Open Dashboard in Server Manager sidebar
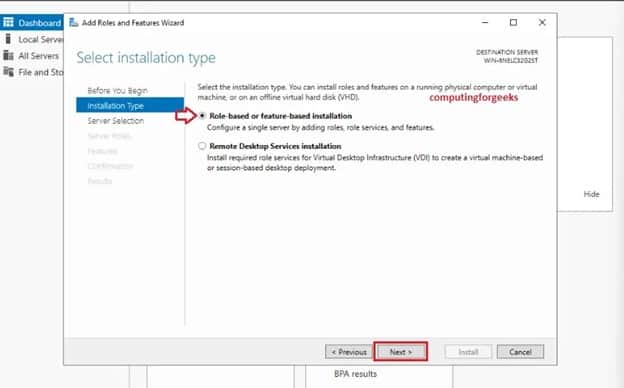This screenshot has width=624, height=388. [x=32, y=23]
